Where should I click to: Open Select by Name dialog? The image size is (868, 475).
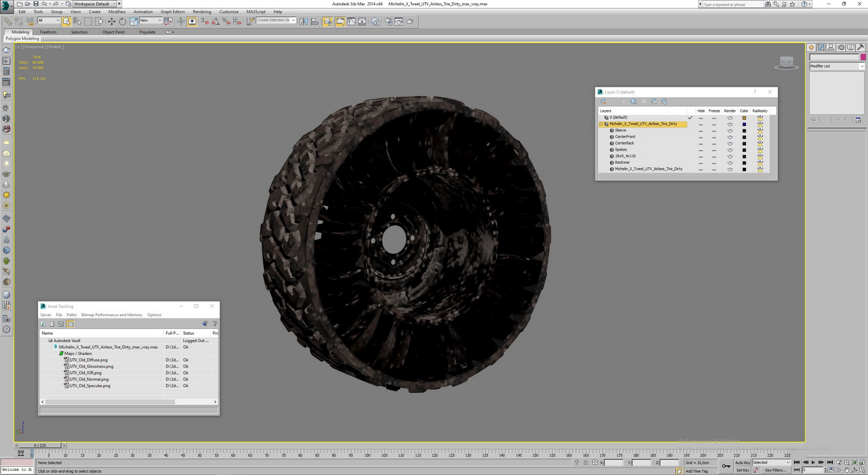click(x=77, y=21)
